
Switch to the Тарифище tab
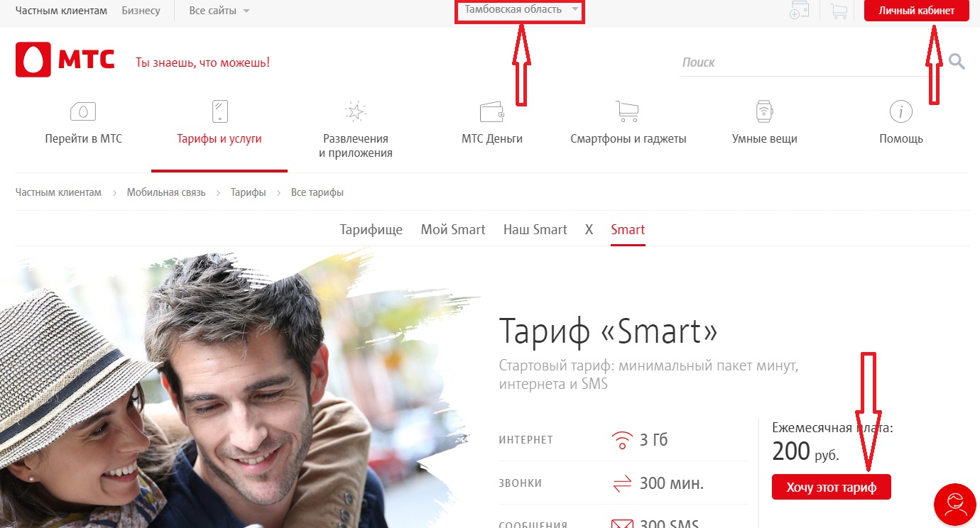[371, 229]
